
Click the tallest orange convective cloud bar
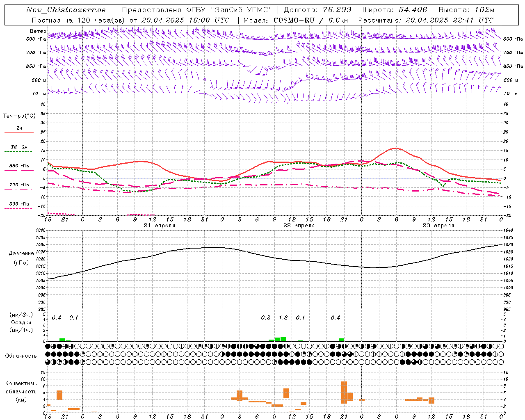tap(344, 393)
